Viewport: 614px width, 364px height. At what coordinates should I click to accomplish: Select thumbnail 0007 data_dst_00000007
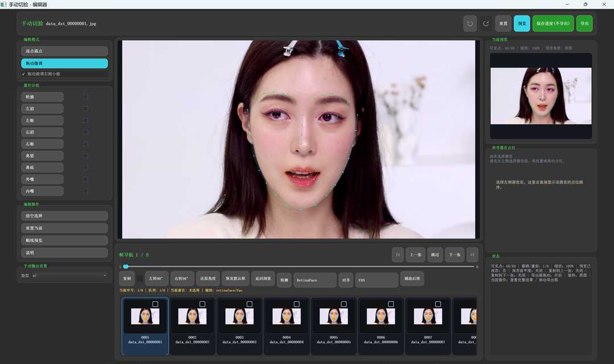click(428, 326)
